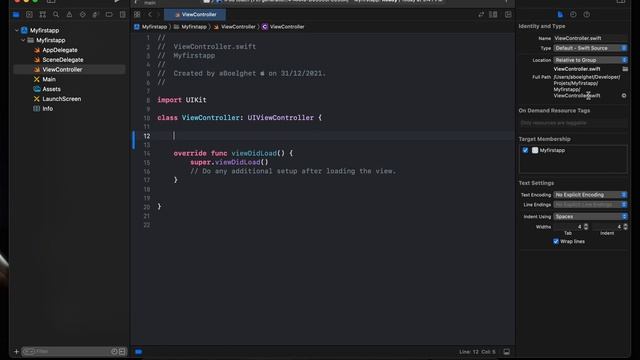Toggle the Wrap lines checkbox
Screen dimensions: 640x360
pyautogui.click(x=556, y=241)
